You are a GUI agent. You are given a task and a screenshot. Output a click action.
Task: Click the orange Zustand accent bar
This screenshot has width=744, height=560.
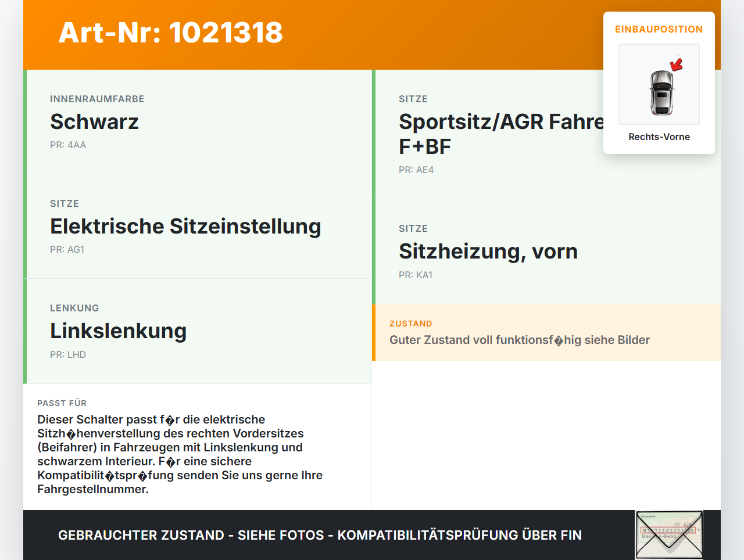374,332
